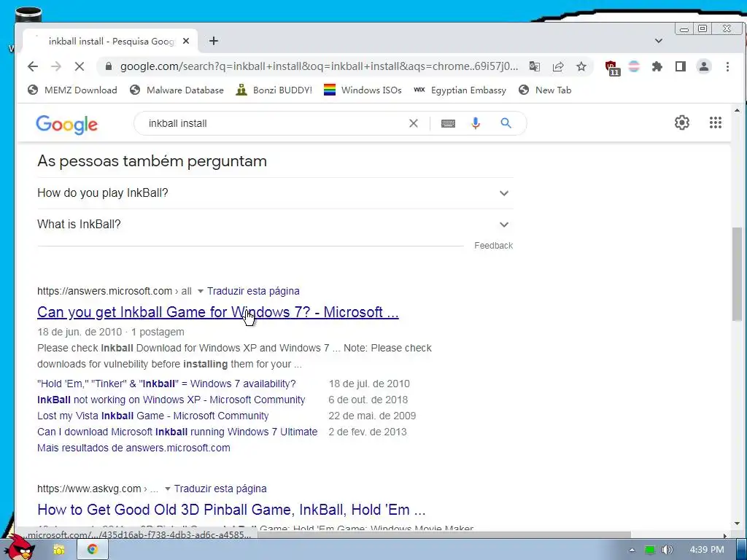The image size is (747, 560).
Task: Toggle the Chrome side panel icon
Action: pyautogui.click(x=681, y=66)
